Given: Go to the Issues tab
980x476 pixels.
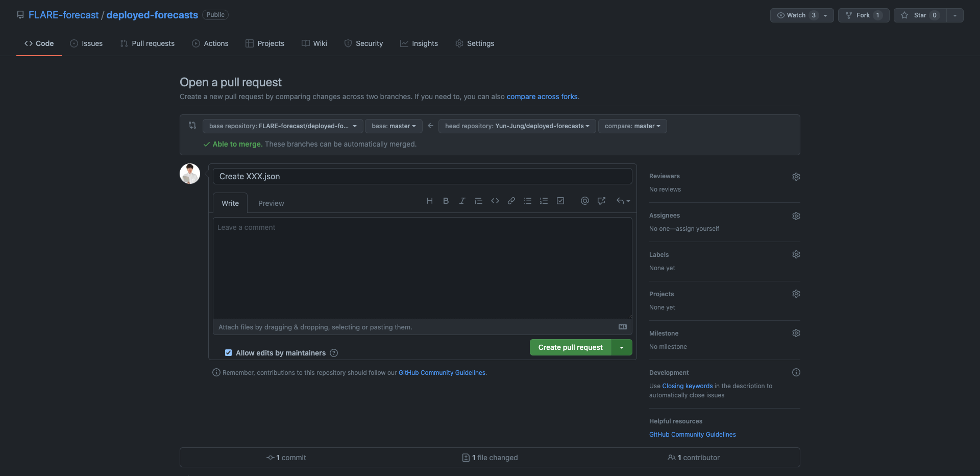Looking at the screenshot, I should [86, 43].
